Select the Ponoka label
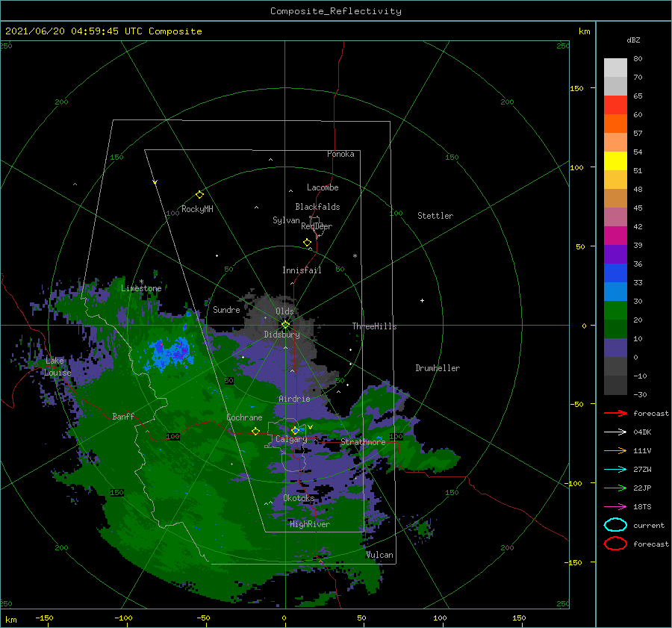 coord(340,154)
